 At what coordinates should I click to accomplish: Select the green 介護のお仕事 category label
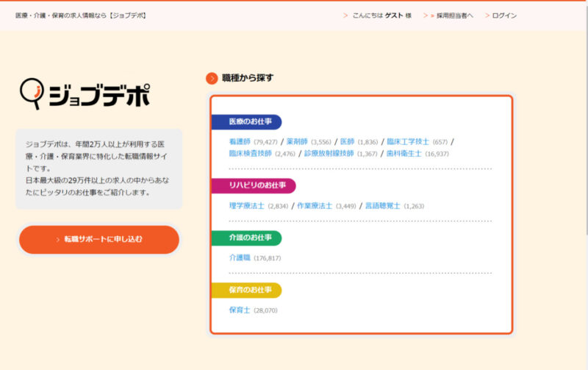tap(247, 238)
